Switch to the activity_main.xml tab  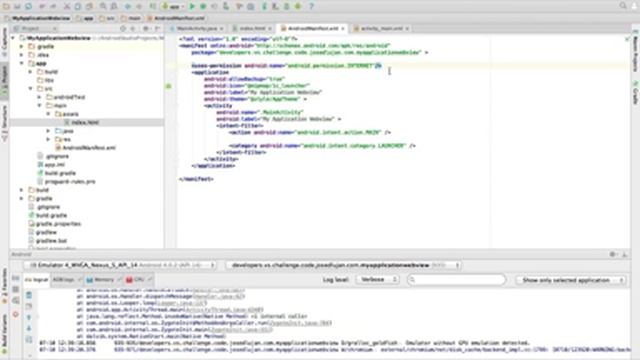382,29
